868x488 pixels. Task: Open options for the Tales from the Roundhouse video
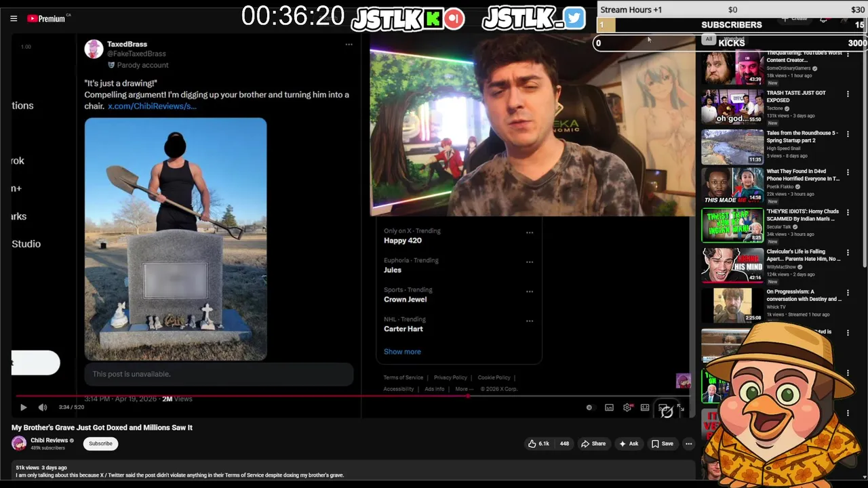coord(848,134)
